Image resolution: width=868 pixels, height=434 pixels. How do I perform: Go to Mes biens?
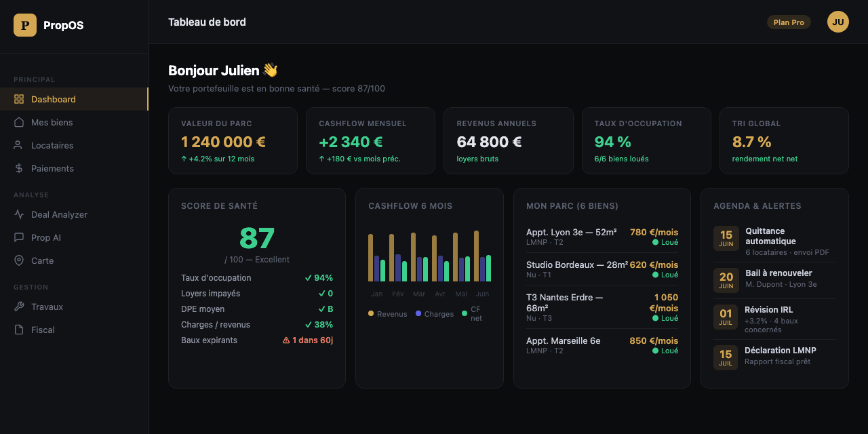coord(74,122)
